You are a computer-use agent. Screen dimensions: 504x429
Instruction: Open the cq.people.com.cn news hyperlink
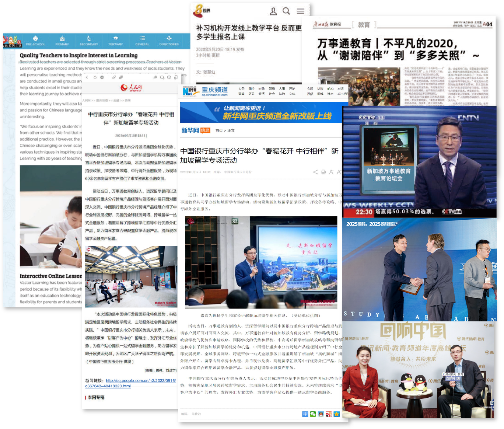tap(130, 383)
